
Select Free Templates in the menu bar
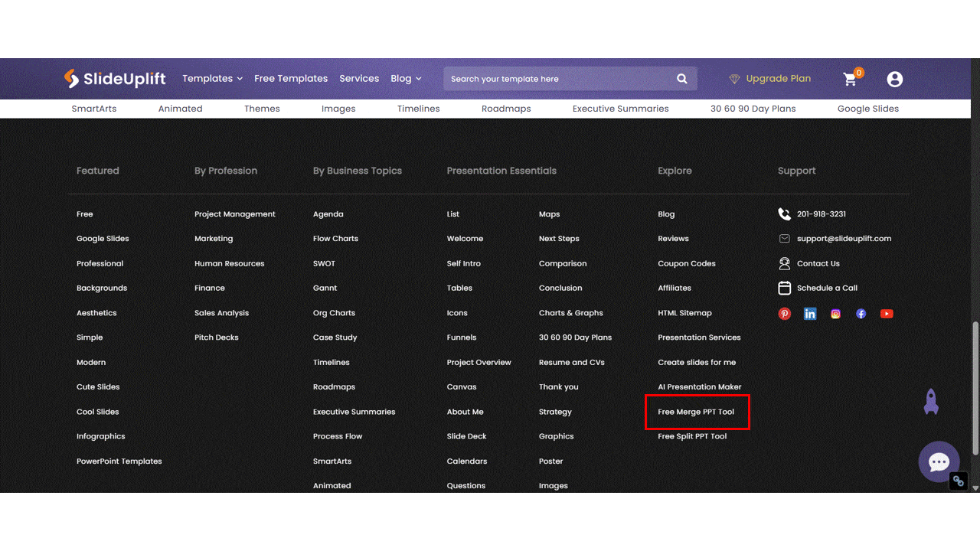click(x=291, y=78)
